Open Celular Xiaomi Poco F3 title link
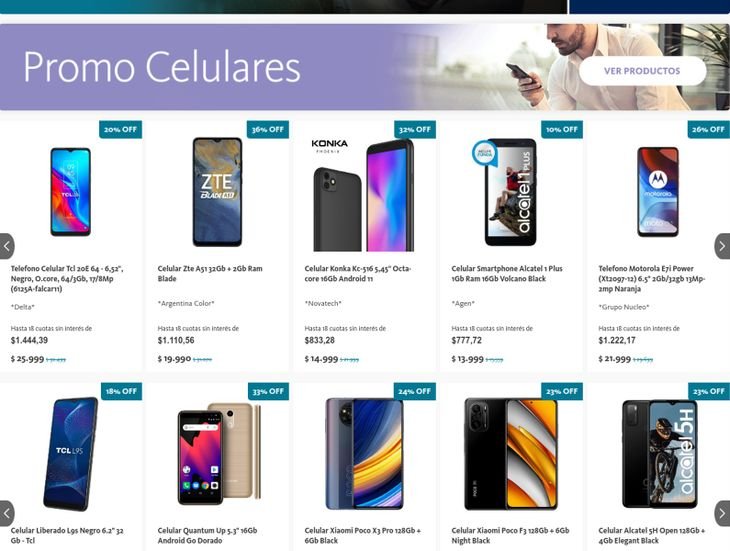The height and width of the screenshot is (551, 730). pos(510,535)
